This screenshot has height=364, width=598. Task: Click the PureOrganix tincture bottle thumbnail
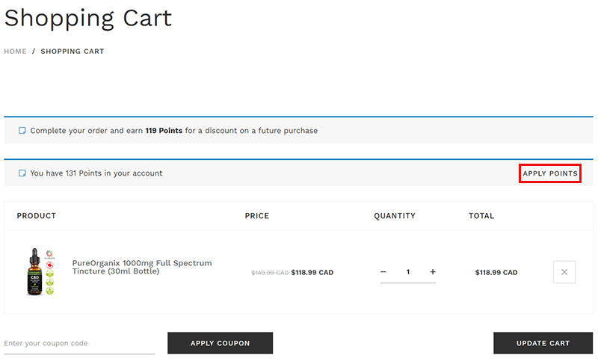click(38, 272)
